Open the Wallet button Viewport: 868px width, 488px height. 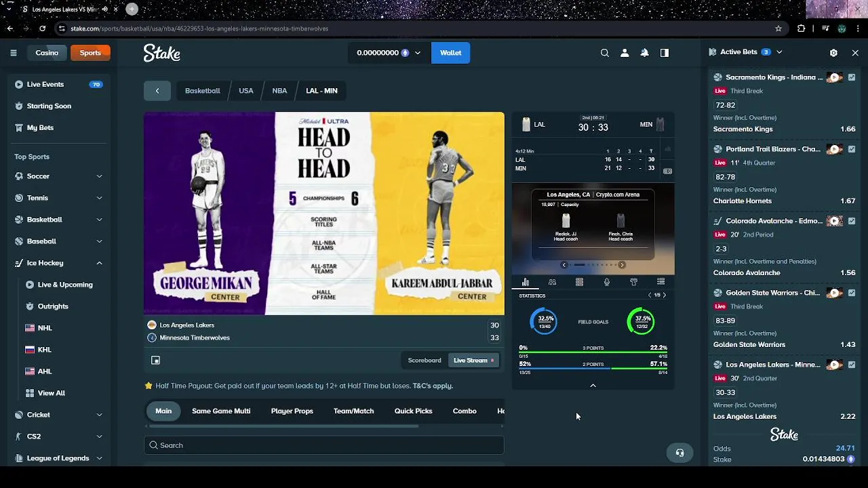tap(450, 53)
